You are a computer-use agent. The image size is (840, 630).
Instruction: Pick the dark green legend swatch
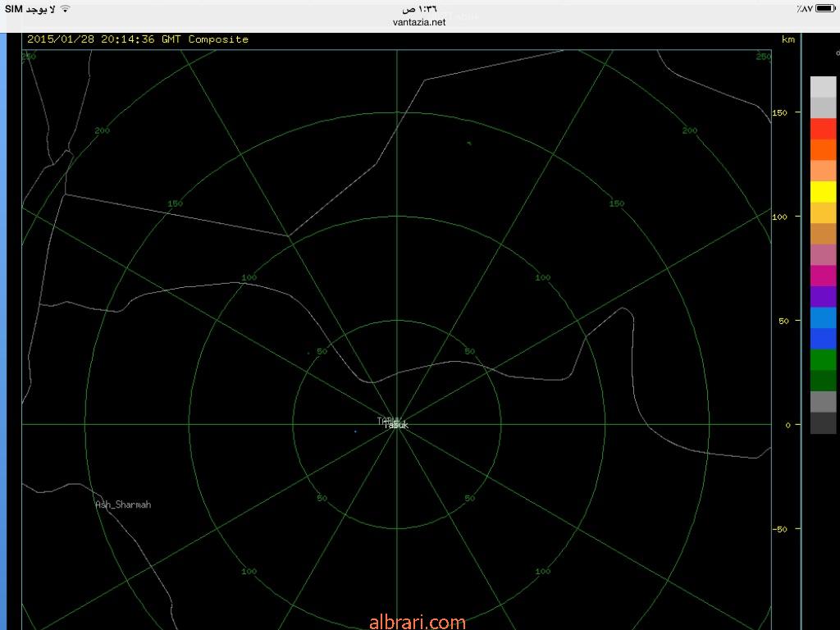[823, 381]
